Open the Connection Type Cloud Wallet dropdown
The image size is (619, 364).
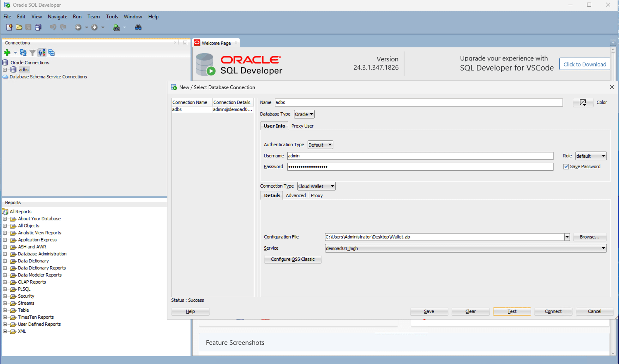click(x=316, y=186)
